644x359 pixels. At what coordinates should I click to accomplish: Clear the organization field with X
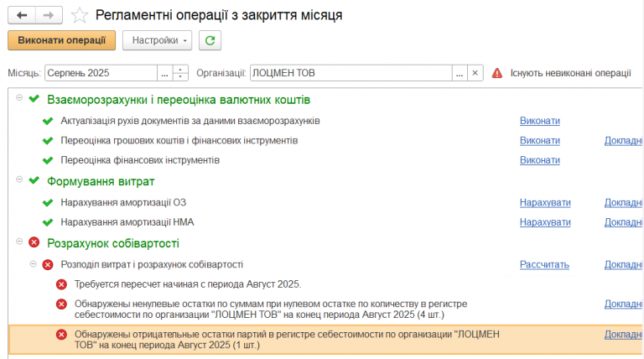pos(475,73)
